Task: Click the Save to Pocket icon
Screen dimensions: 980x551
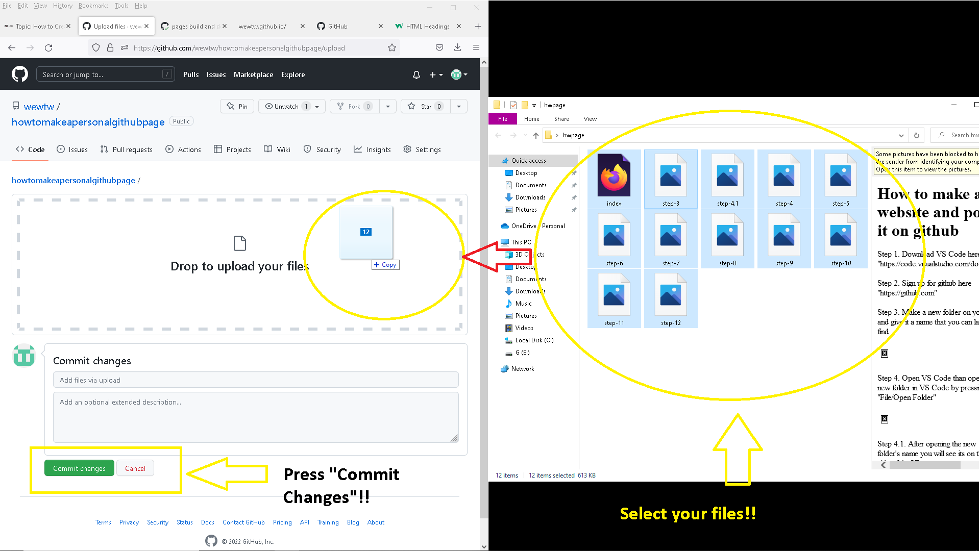Action: click(439, 47)
